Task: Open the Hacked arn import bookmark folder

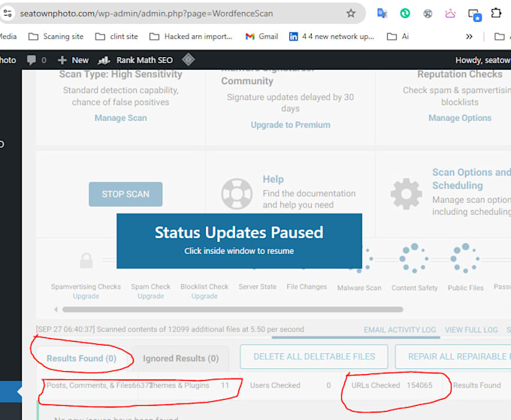Action: (191, 37)
